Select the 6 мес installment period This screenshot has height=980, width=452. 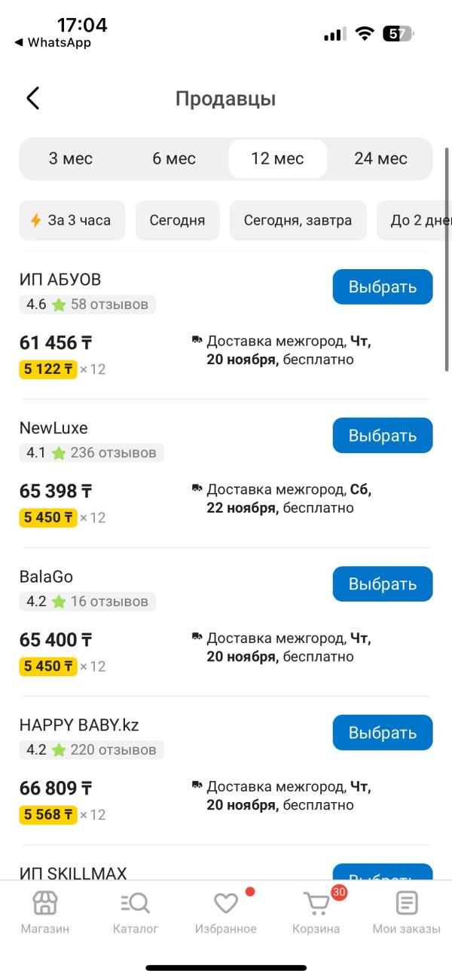tap(174, 158)
